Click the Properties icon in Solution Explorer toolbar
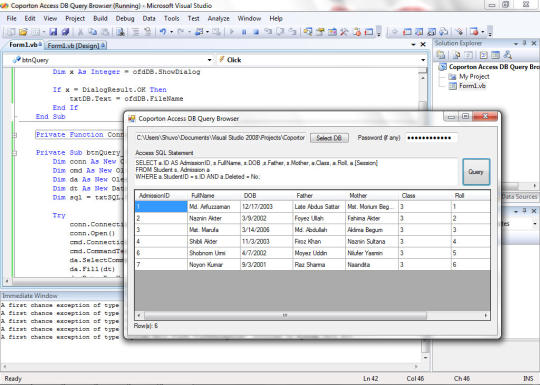 (441, 55)
